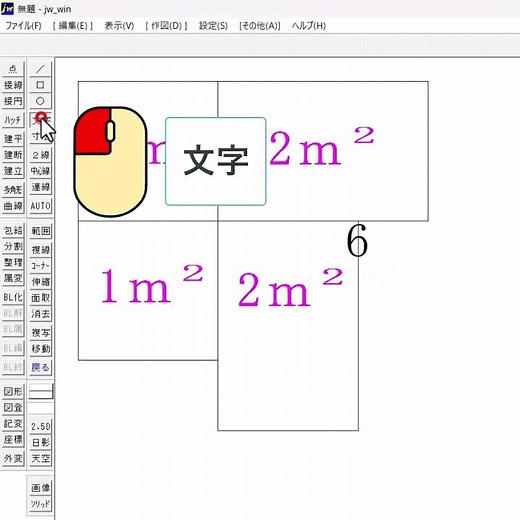Image resolution: width=520 pixels, height=520 pixels.
Task: Open the [その他(A)] menu
Action: point(260,26)
